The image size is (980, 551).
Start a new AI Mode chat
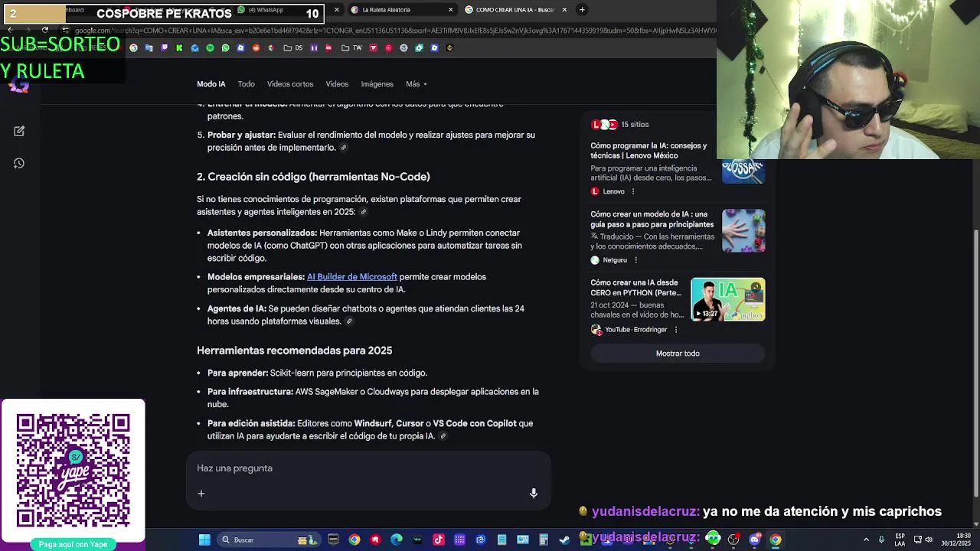19,131
